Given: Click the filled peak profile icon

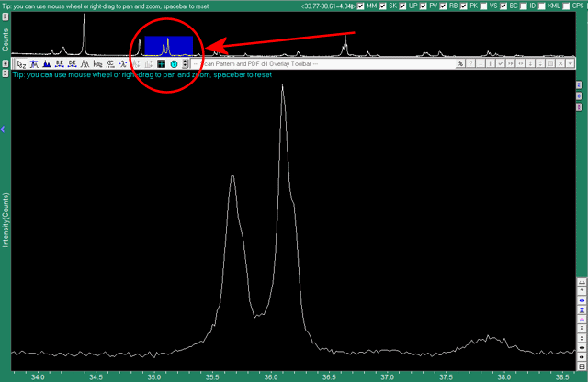Looking at the screenshot, I should click(x=46, y=64).
